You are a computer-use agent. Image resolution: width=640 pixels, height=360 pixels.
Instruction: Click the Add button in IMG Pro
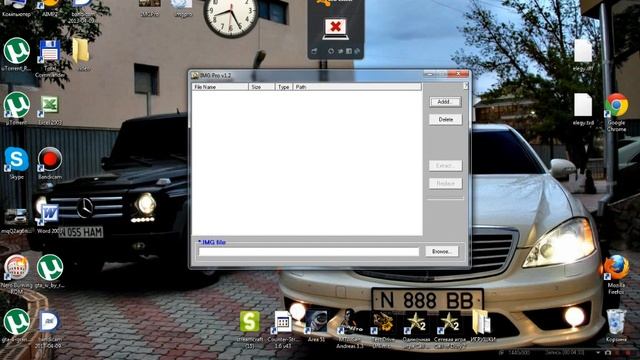tap(445, 102)
